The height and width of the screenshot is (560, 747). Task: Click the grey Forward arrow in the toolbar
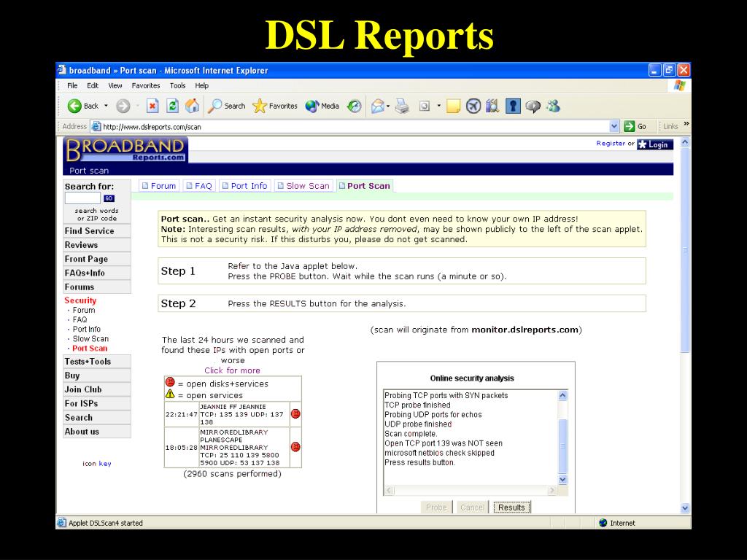point(123,106)
